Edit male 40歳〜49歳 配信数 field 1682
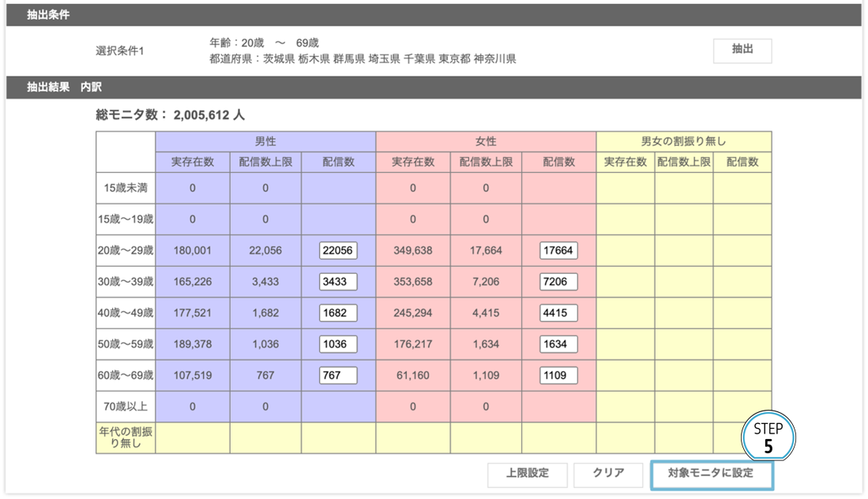Image resolution: width=868 pixels, height=499 pixels. tap(338, 313)
